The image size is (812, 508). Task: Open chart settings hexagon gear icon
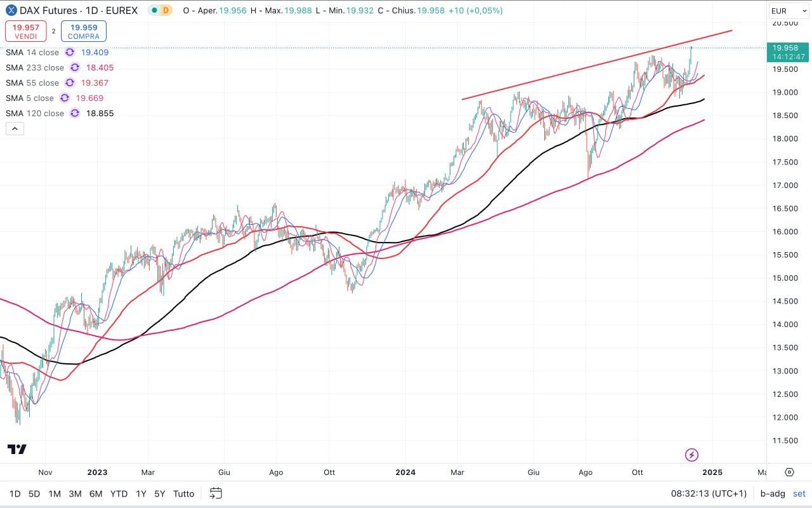point(789,472)
